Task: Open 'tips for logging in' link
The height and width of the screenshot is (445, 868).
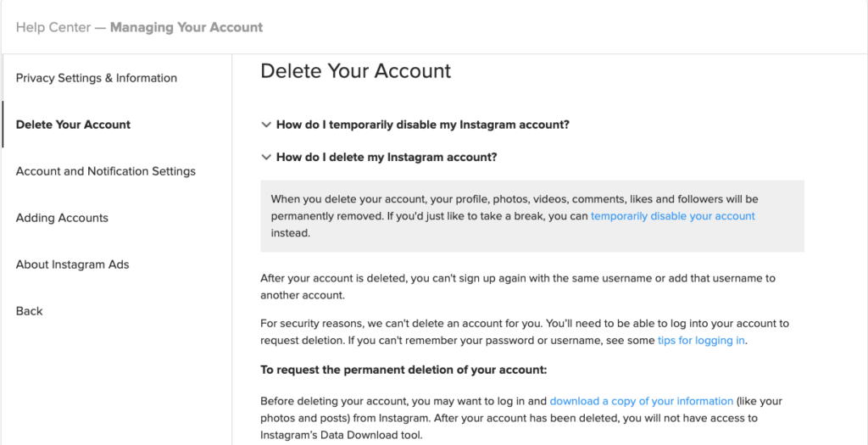Action: [701, 341]
